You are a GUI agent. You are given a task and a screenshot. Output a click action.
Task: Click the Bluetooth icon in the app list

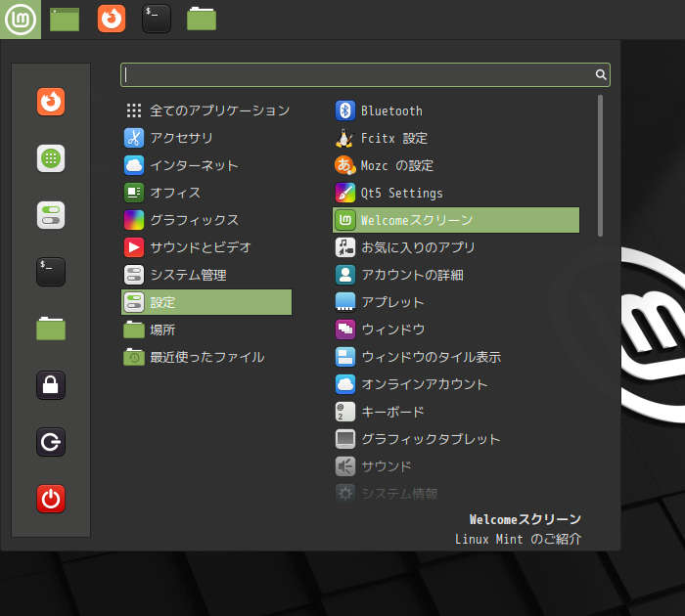pyautogui.click(x=345, y=110)
